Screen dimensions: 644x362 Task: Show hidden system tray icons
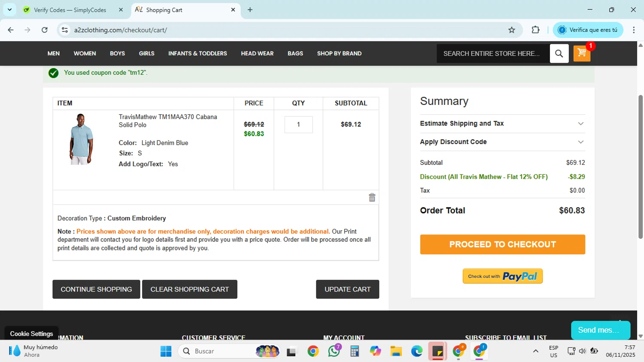(x=535, y=351)
